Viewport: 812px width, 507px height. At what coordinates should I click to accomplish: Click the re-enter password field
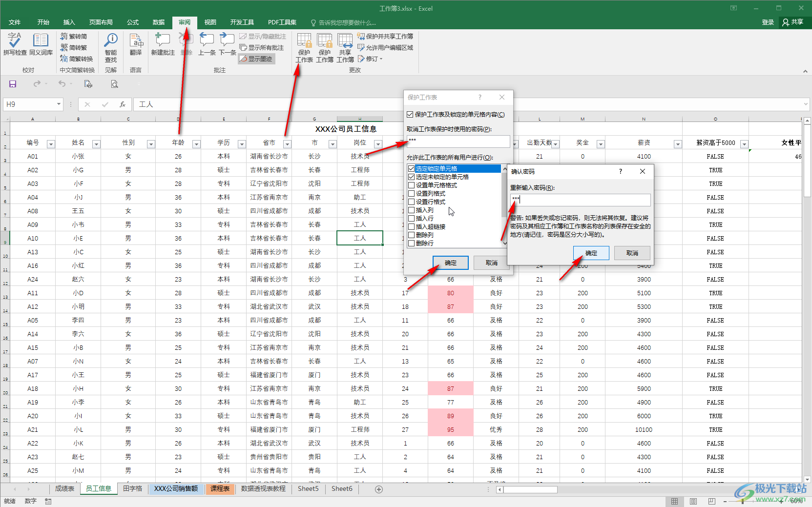click(x=580, y=200)
